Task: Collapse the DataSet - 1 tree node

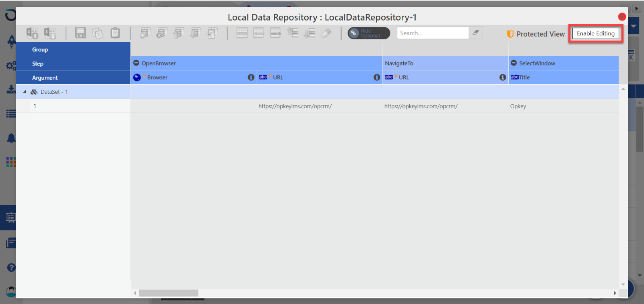Action: pos(25,92)
